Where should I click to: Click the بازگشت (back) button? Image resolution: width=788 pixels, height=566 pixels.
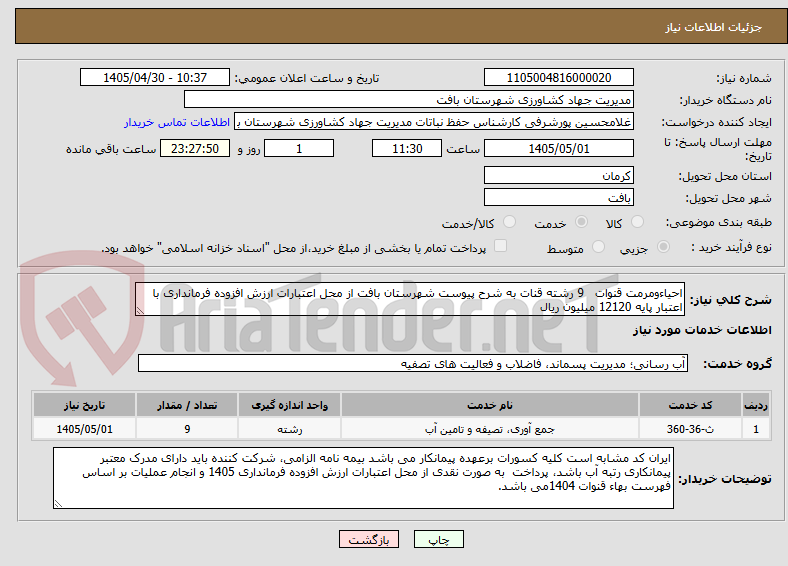tap(369, 539)
